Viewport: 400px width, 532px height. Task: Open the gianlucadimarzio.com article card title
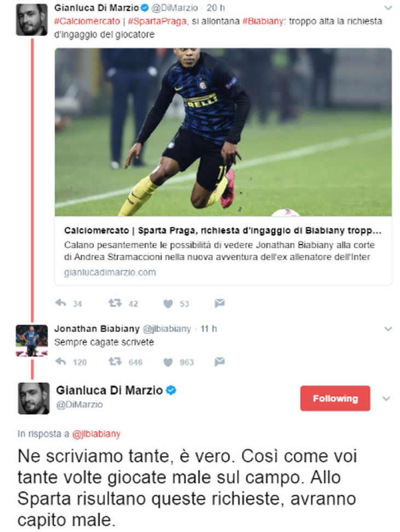coord(223,231)
